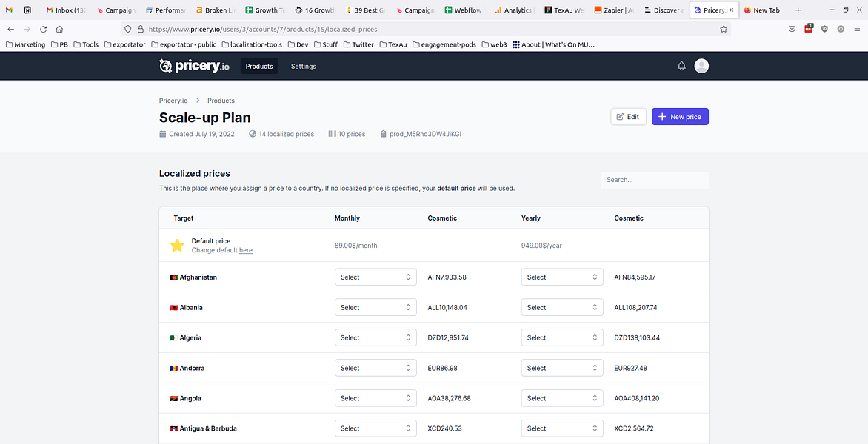Open the user avatar menu
Viewport: 868px width, 444px height.
tap(701, 67)
